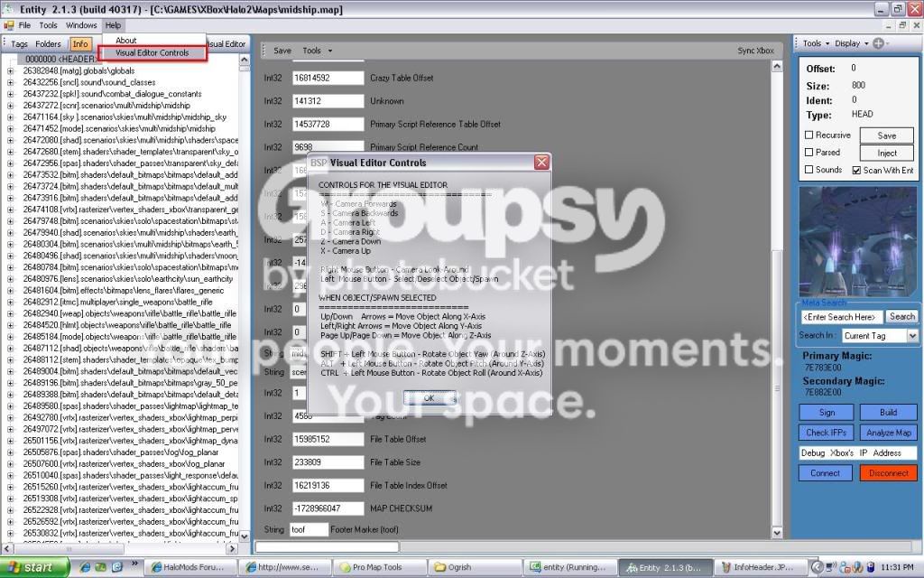
Task: Click the red Disconnect button
Action: pos(888,473)
